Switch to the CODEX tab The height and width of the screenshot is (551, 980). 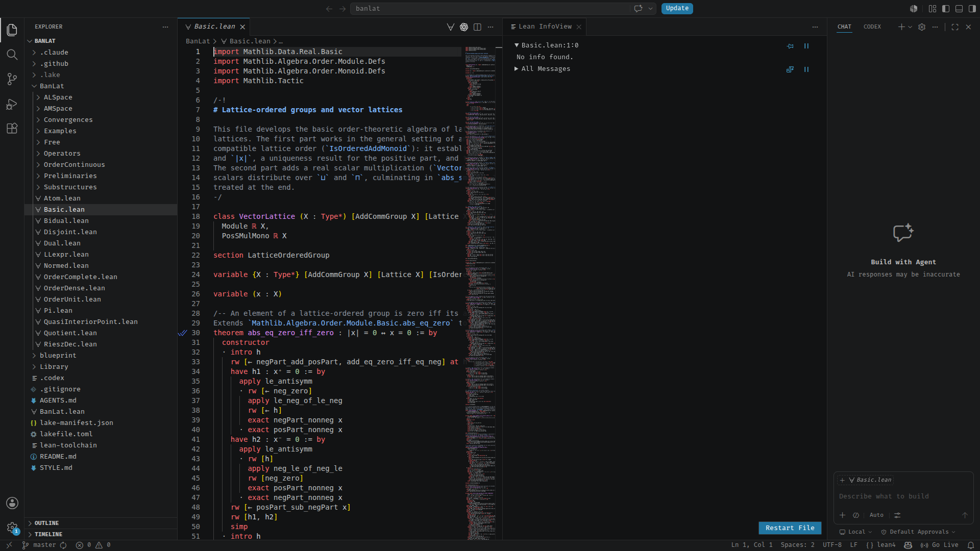click(x=872, y=27)
